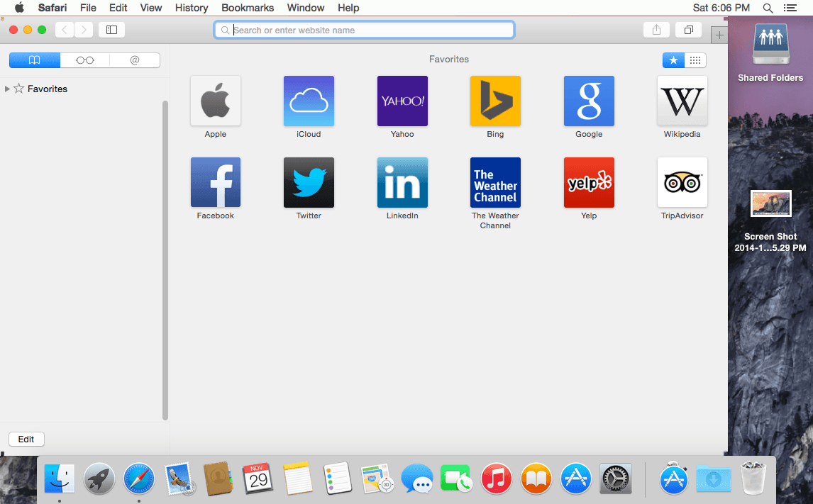Open the Edit menu in menu bar
The image size is (813, 504).
click(118, 8)
